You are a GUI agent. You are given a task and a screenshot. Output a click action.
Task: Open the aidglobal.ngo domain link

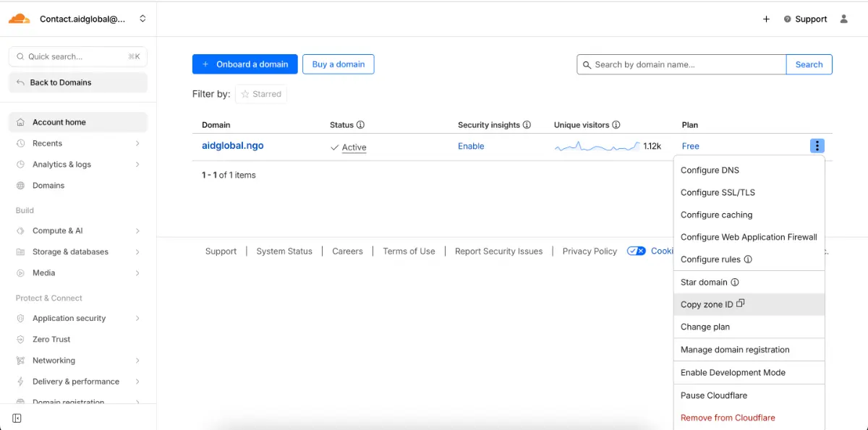[x=232, y=145]
